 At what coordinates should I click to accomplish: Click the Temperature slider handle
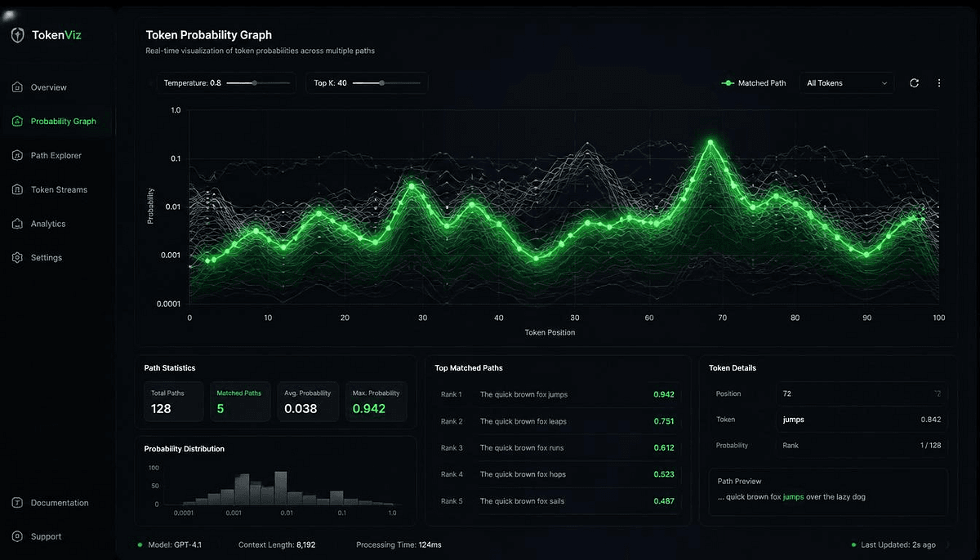pyautogui.click(x=255, y=83)
